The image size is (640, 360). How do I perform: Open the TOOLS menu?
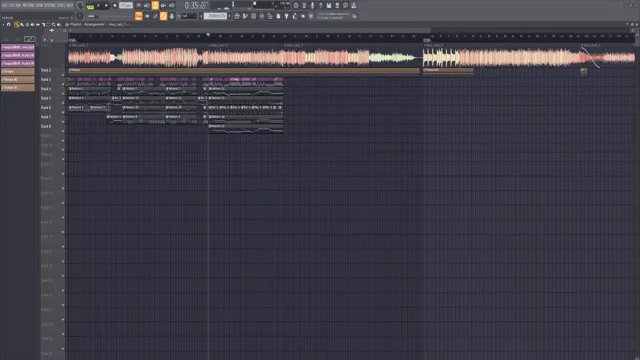pos(61,5)
